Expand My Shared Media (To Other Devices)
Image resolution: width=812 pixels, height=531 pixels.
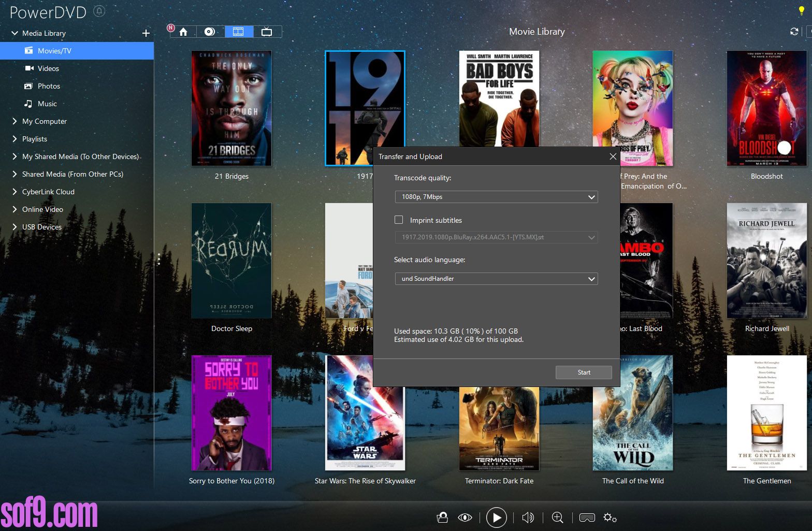(15, 156)
